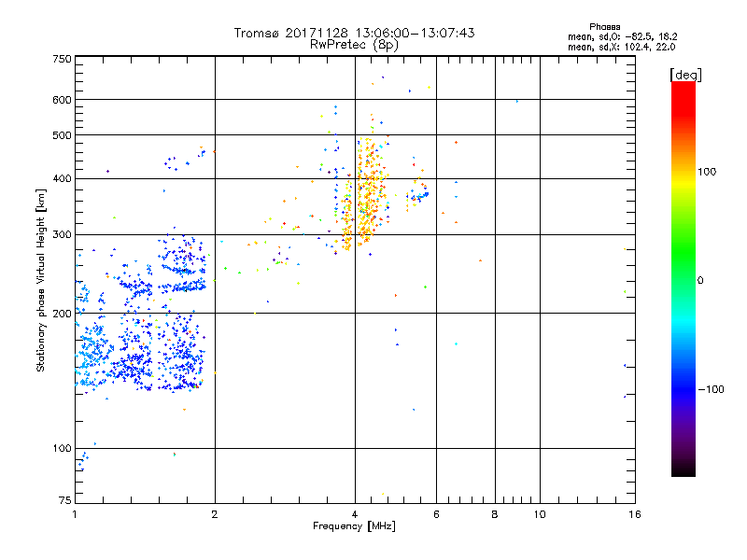Viewport: 747px width, 560px height.
Task: Click the light-blue echo cluster near 1 MHz, 170 km
Action: pos(92,353)
